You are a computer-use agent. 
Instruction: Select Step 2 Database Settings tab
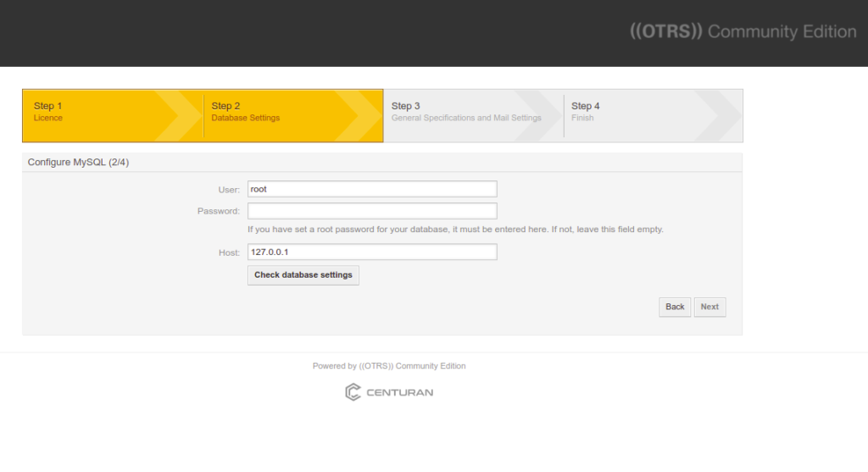293,115
